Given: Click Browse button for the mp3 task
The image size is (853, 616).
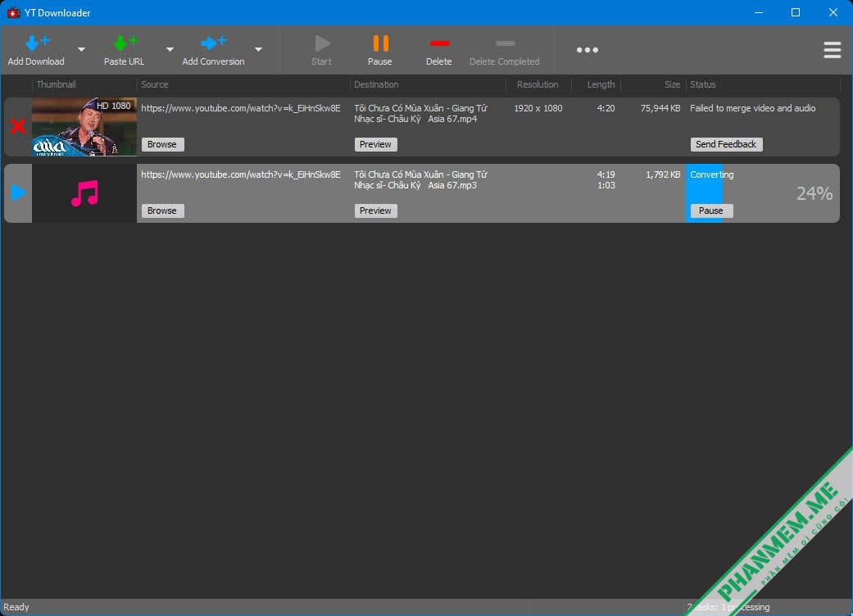Looking at the screenshot, I should (x=163, y=211).
